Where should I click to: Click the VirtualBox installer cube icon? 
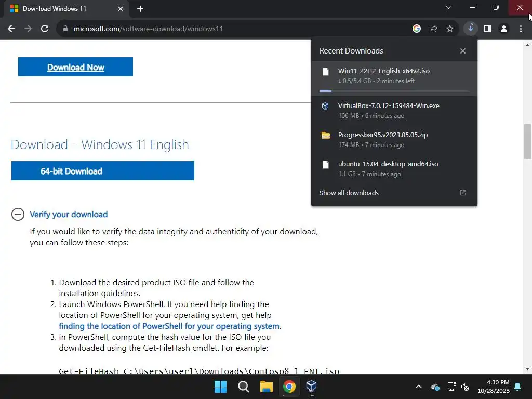(325, 106)
